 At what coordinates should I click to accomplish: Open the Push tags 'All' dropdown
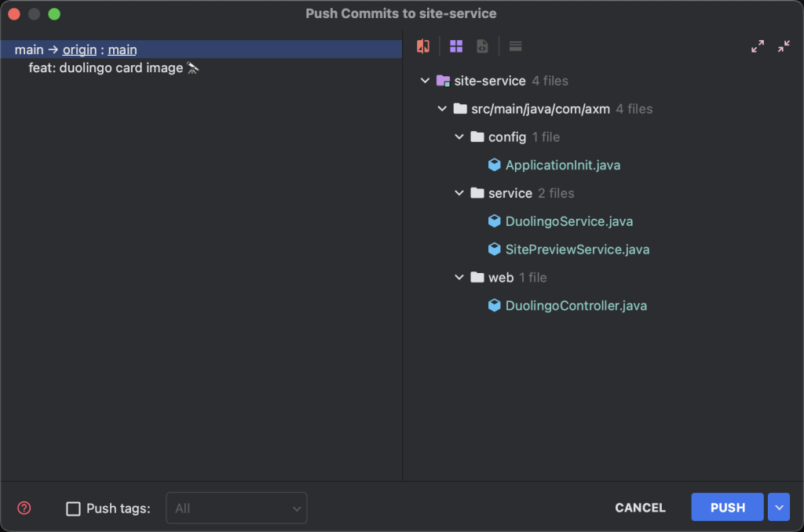tap(236, 508)
